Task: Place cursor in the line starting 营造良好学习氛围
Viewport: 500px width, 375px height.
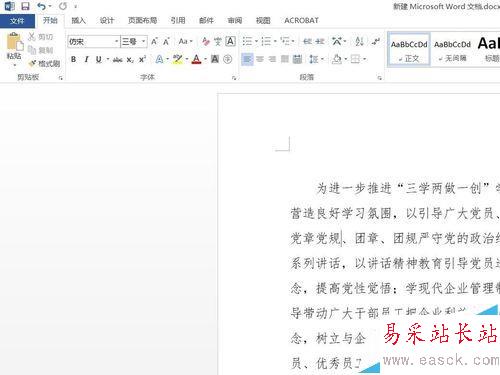Action: pos(395,213)
